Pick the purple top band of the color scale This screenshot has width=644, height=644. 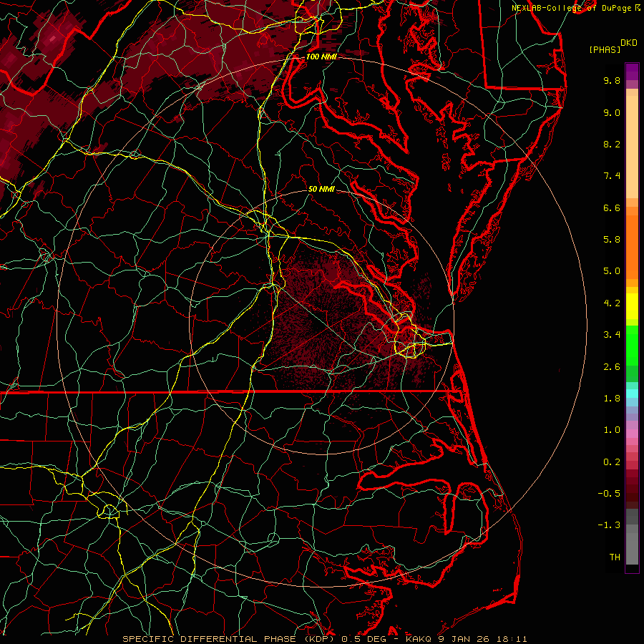[x=632, y=72]
